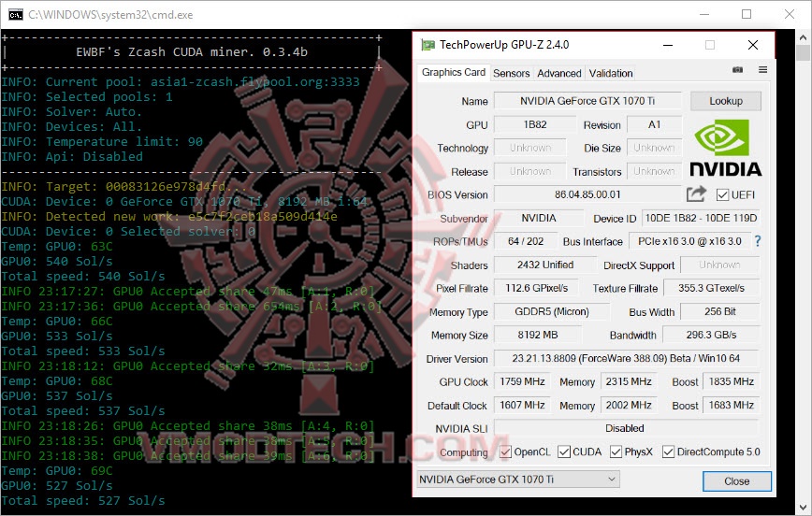Click the Lookup button

pyautogui.click(x=726, y=101)
